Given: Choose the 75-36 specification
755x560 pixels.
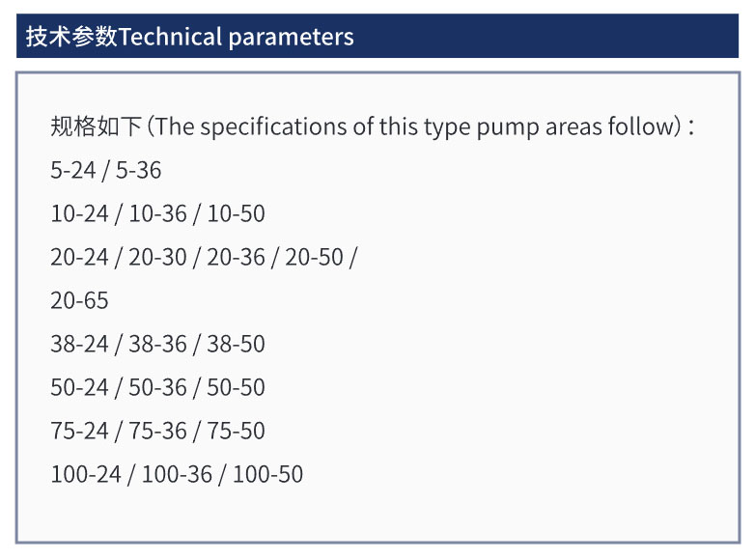Looking at the screenshot, I should click(157, 432).
